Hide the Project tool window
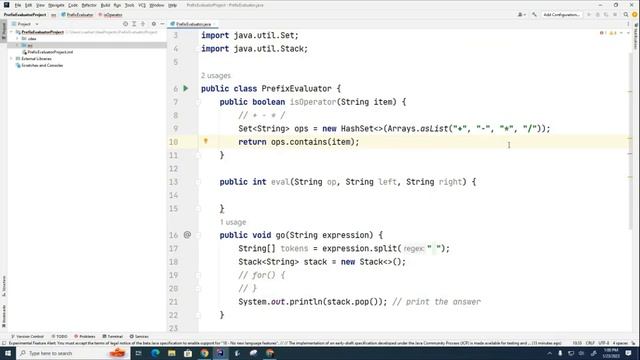The width and height of the screenshot is (640, 360). point(162,24)
